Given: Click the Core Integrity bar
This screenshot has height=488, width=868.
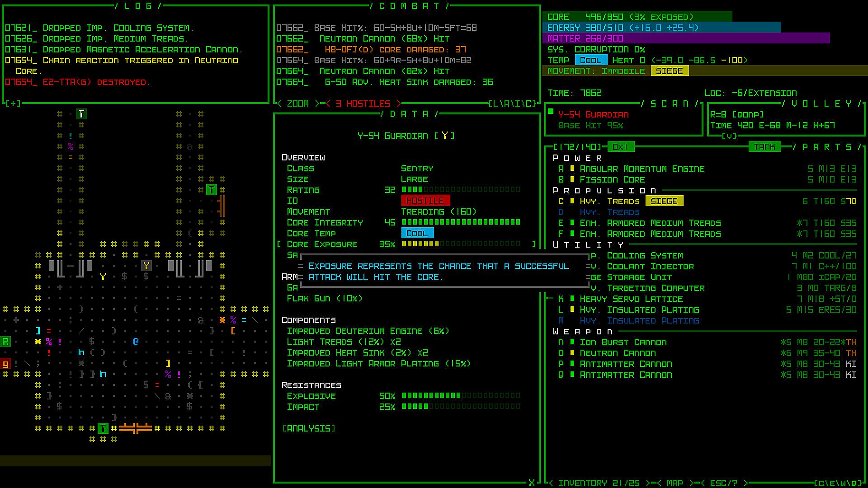Looking at the screenshot, I should [461, 222].
